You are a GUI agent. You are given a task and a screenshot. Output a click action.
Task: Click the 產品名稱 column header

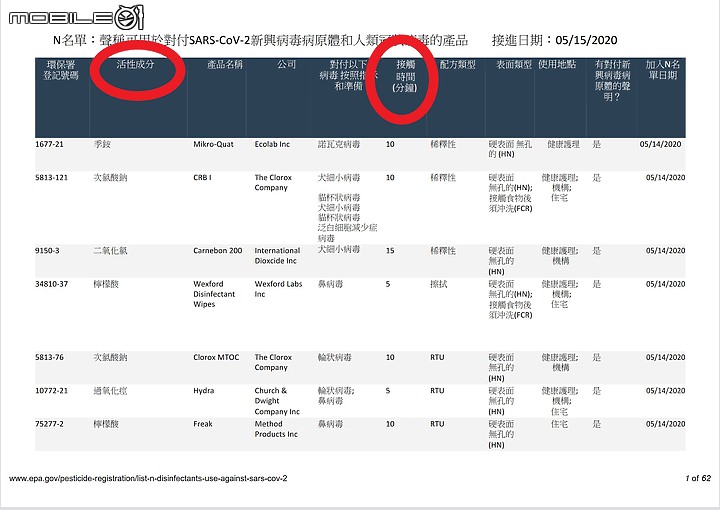click(225, 64)
